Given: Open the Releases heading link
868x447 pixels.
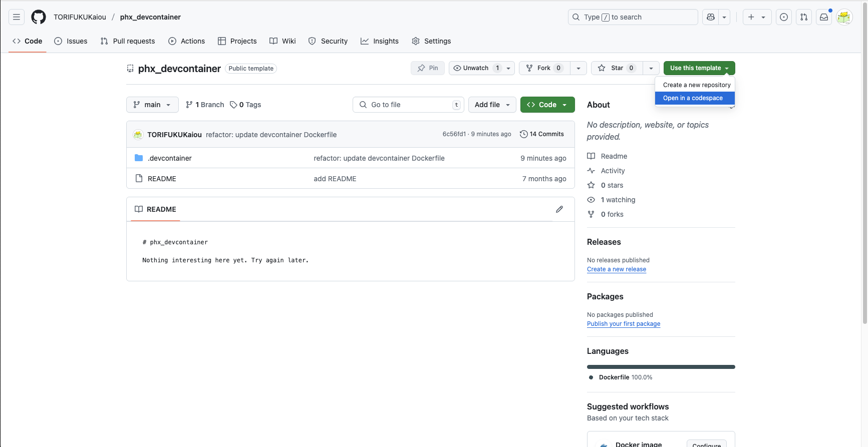Looking at the screenshot, I should tap(604, 242).
